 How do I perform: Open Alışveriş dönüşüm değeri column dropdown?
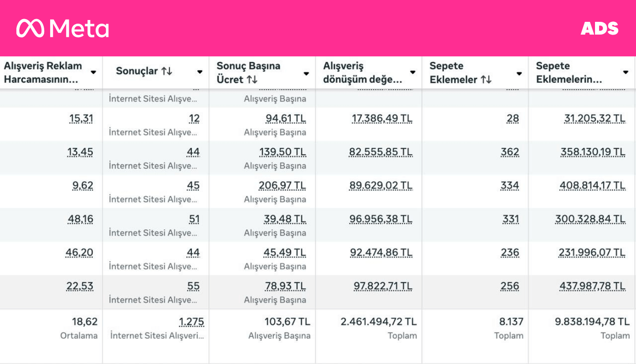pyautogui.click(x=413, y=72)
